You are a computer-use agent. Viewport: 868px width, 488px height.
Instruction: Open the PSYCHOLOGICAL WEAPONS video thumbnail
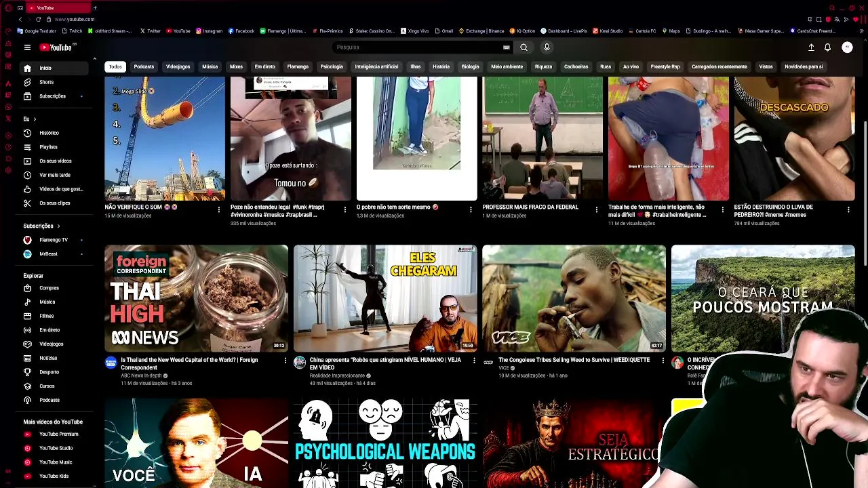click(385, 443)
